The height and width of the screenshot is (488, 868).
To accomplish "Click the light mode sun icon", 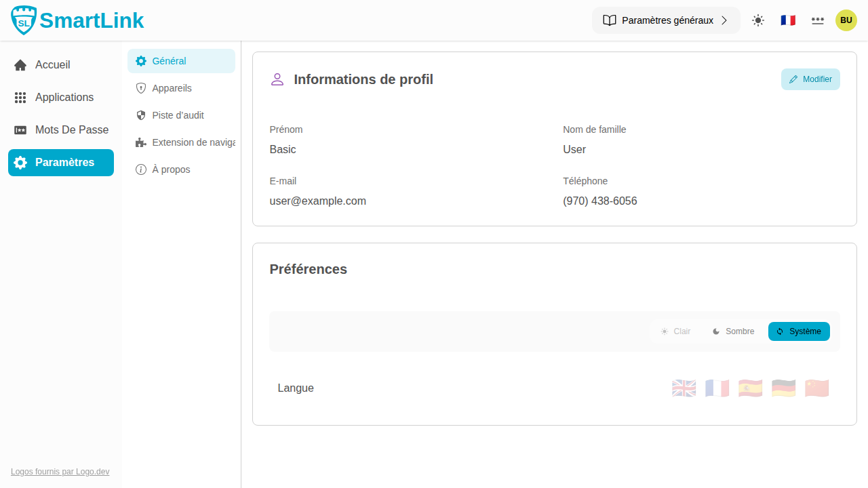I will pyautogui.click(x=758, y=20).
